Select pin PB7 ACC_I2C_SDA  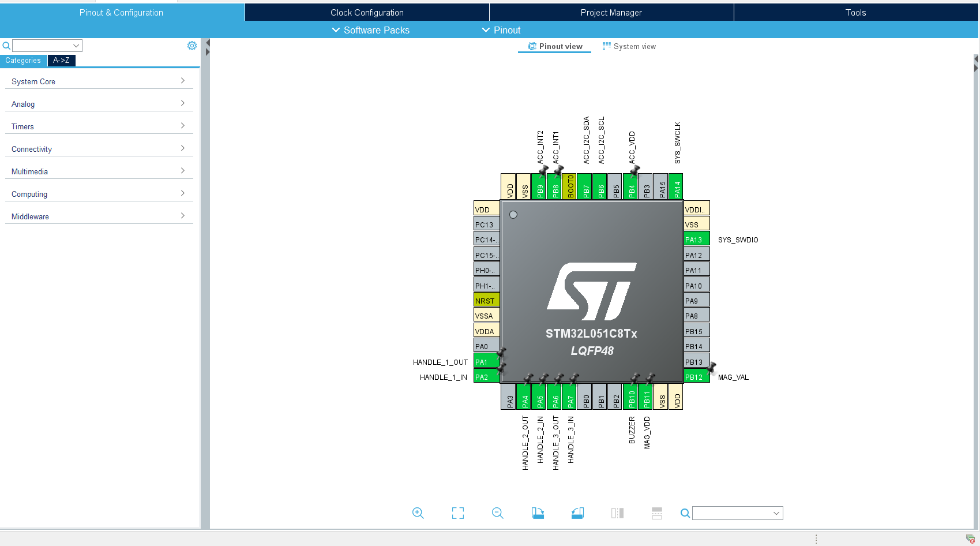click(x=585, y=186)
